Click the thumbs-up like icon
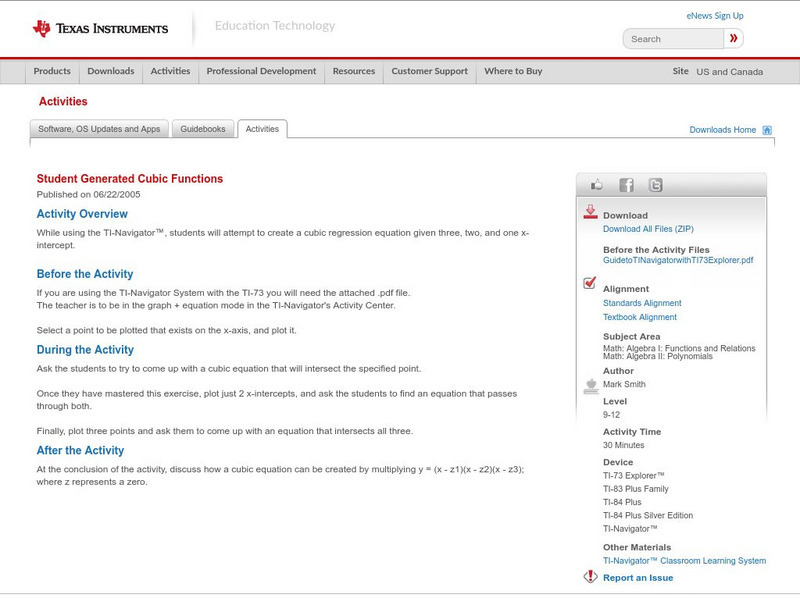This screenshot has width=800, height=598. (x=596, y=185)
